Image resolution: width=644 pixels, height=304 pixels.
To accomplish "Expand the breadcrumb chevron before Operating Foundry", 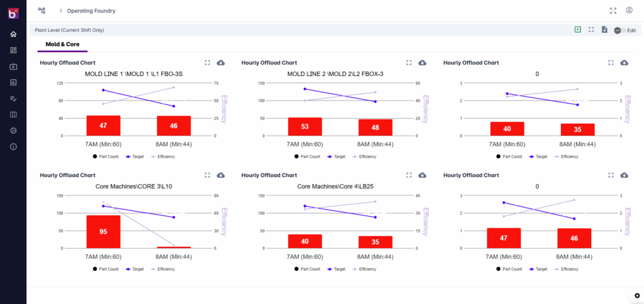I will click(x=60, y=11).
